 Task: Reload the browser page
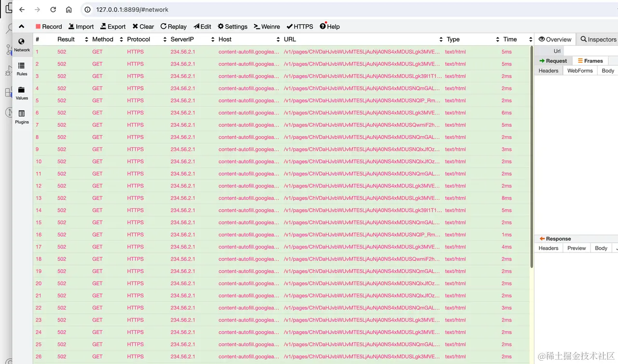(53, 10)
